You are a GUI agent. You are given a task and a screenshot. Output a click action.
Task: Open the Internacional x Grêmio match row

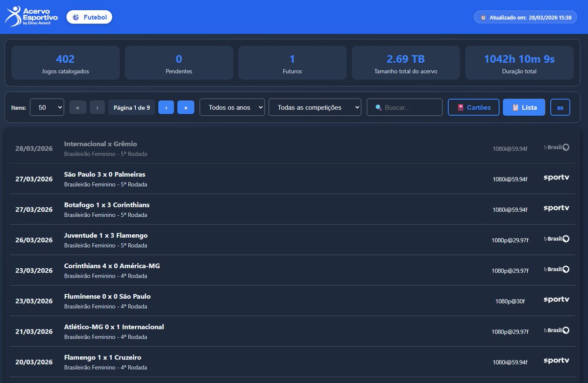pyautogui.click(x=292, y=148)
